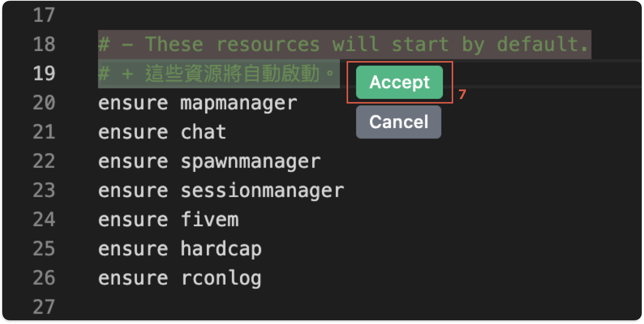The image size is (644, 324).
Task: Click line number 17 in gutter
Action: tap(44, 15)
